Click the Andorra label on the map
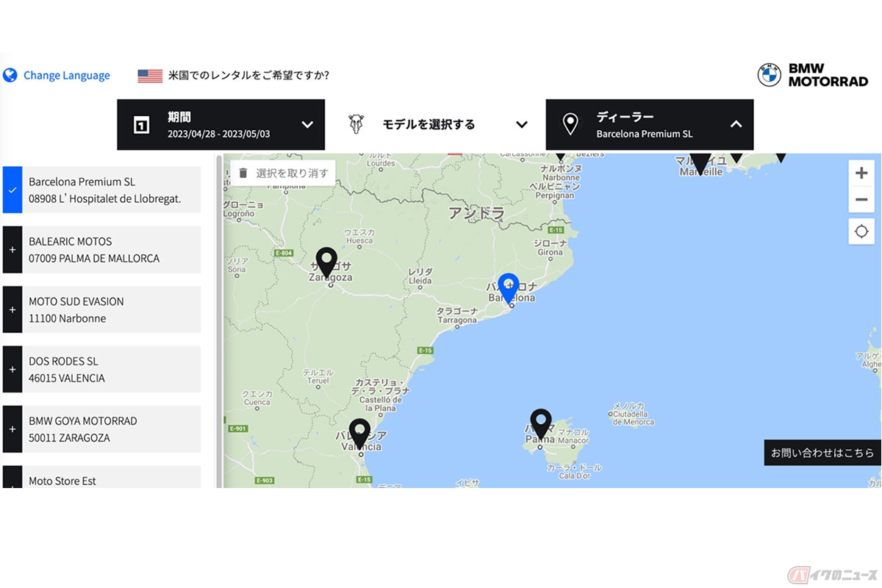 pyautogui.click(x=477, y=212)
